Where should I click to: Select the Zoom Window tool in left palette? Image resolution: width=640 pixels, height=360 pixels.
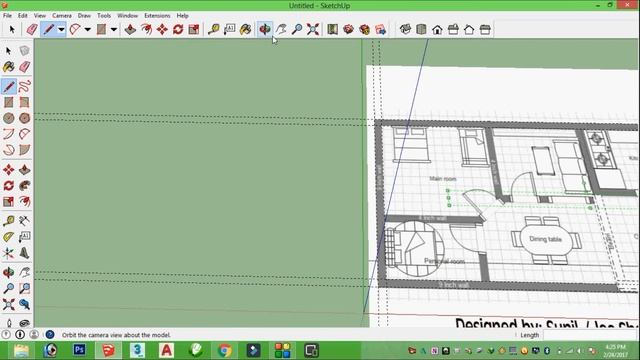pos(24,289)
